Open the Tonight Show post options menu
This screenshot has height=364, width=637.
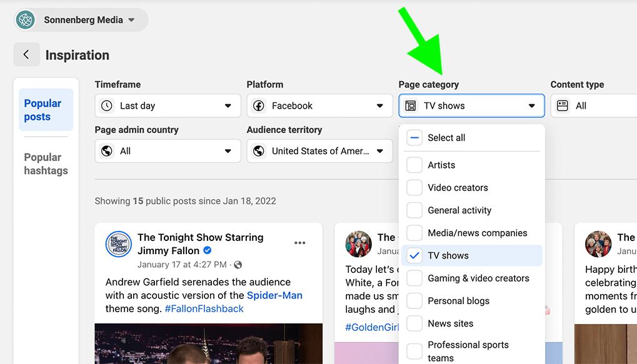pyautogui.click(x=300, y=243)
